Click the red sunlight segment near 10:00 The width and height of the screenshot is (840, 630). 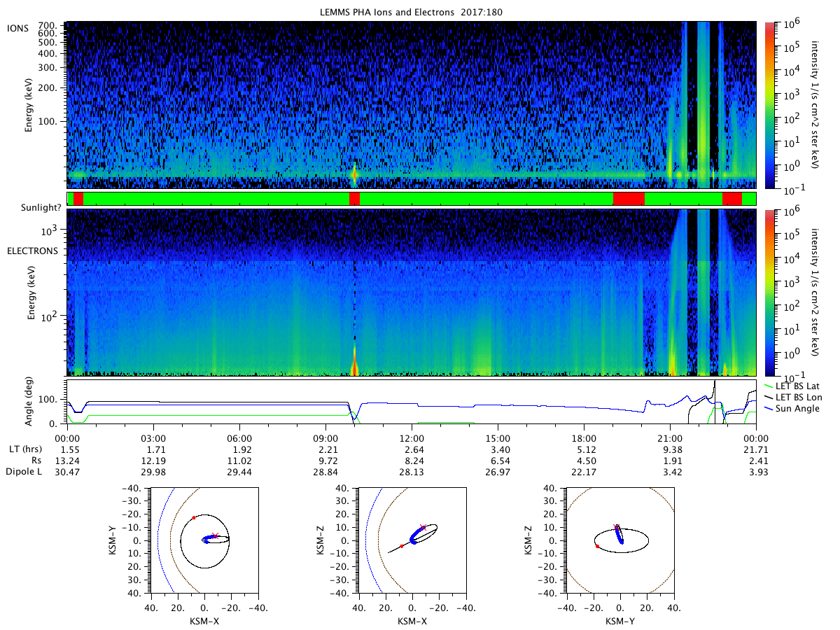coord(354,199)
